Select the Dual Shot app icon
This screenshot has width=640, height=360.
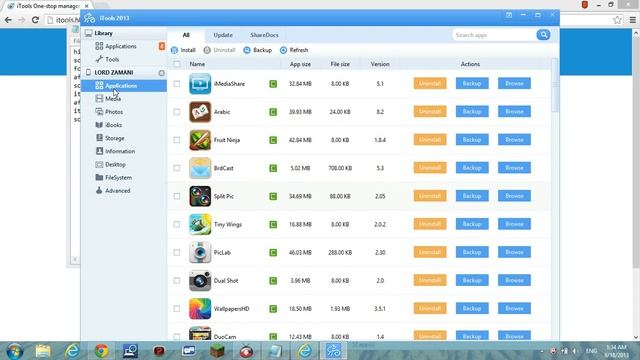[200, 281]
